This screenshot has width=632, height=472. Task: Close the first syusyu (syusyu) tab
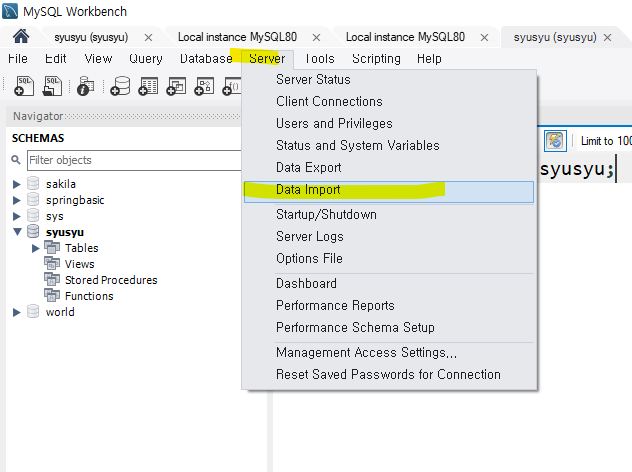pos(148,37)
